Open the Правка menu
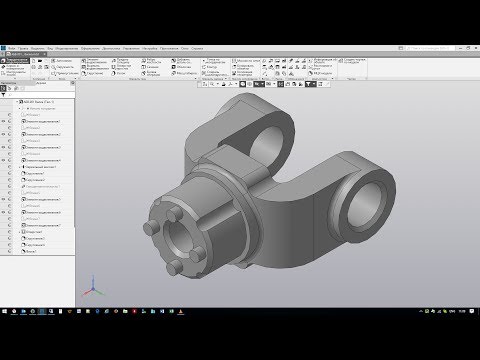480x360 pixels. point(23,48)
